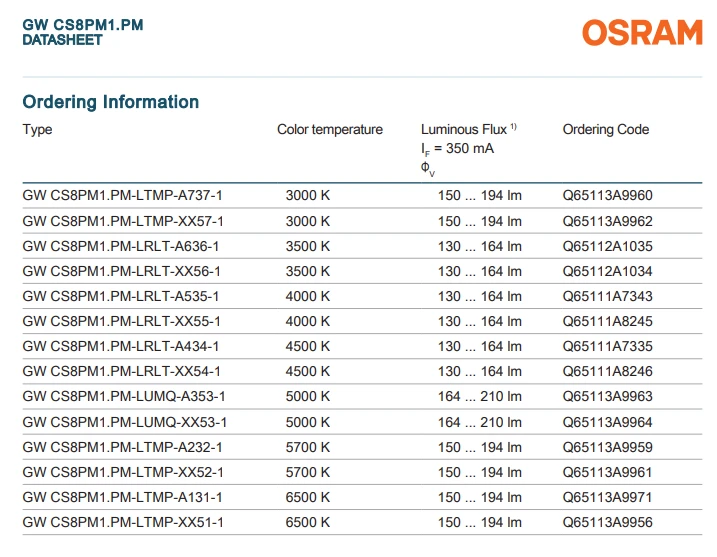Click type GW CS8PM1.PM-LUMQ-A353-1

tap(124, 396)
